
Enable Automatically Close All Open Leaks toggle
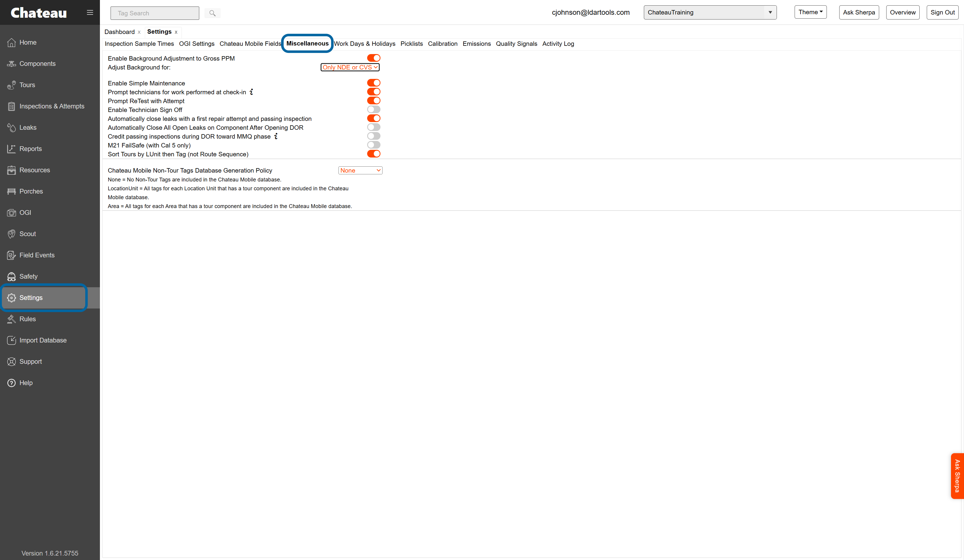(374, 127)
